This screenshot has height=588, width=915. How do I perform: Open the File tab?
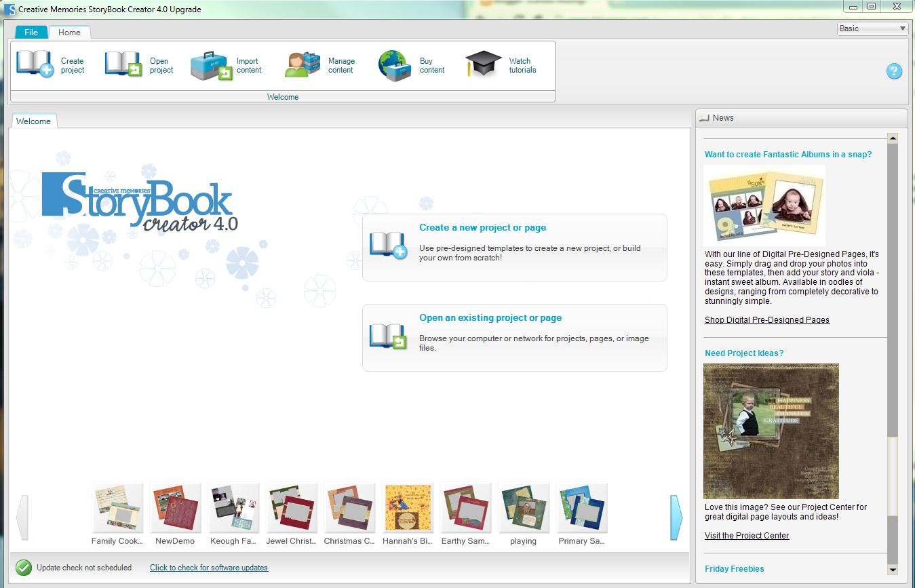pyautogui.click(x=31, y=32)
